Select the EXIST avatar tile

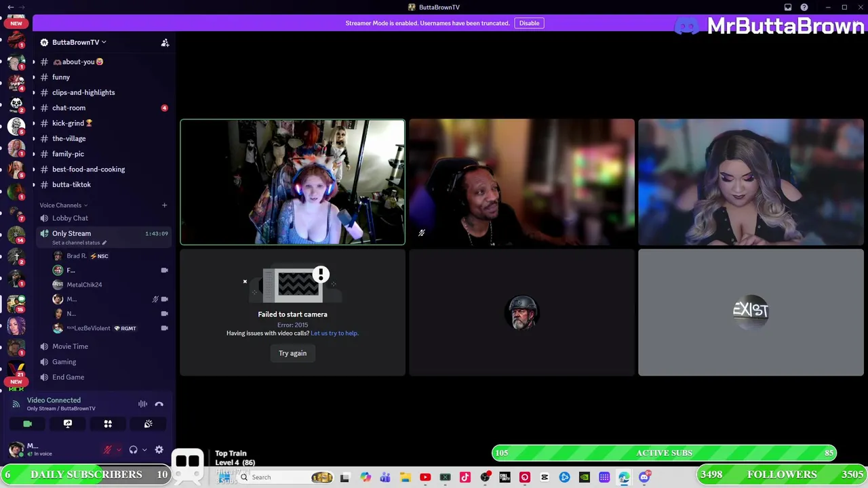751,312
